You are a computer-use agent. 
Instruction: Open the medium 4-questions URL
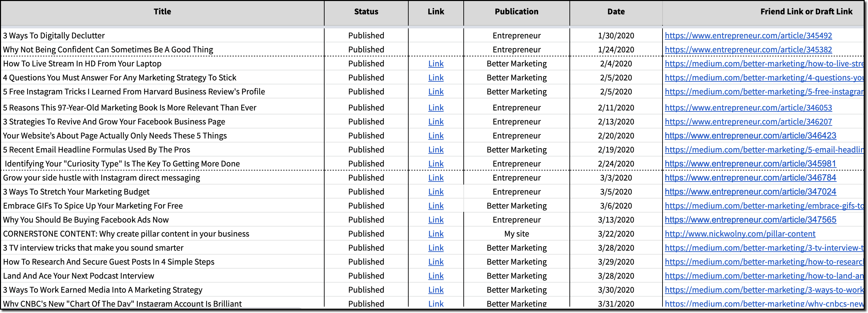click(x=764, y=78)
